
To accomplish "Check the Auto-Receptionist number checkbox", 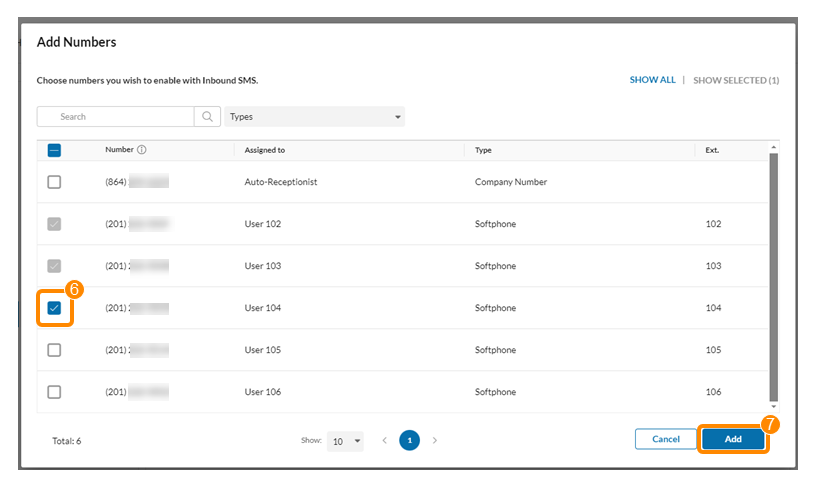I will point(54,182).
